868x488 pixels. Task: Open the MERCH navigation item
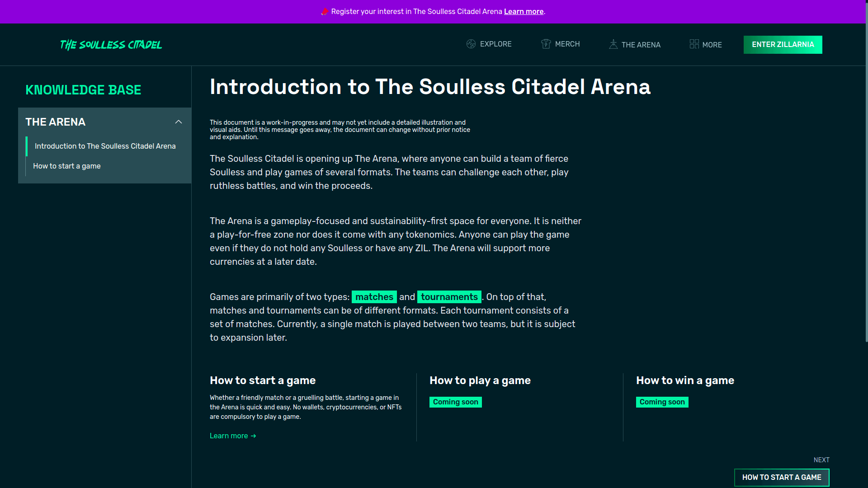point(567,44)
